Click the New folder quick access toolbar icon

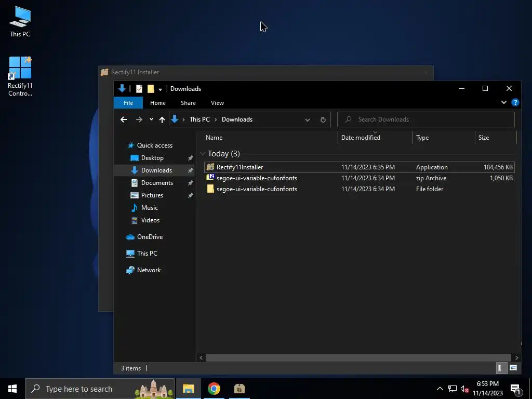(x=151, y=89)
